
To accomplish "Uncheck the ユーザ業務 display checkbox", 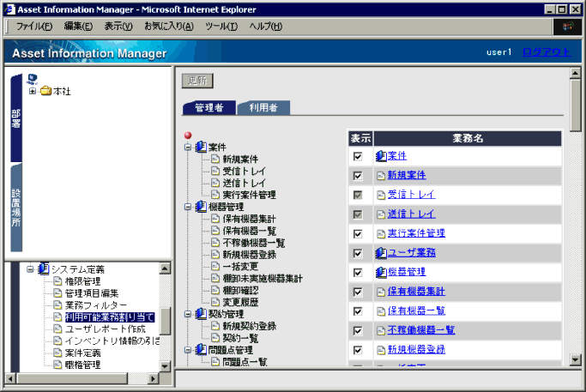I will (x=358, y=253).
